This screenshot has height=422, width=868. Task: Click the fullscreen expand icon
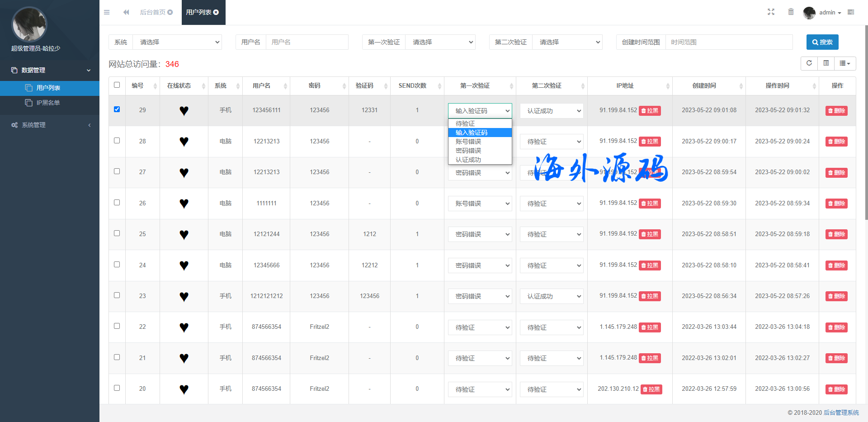(771, 12)
